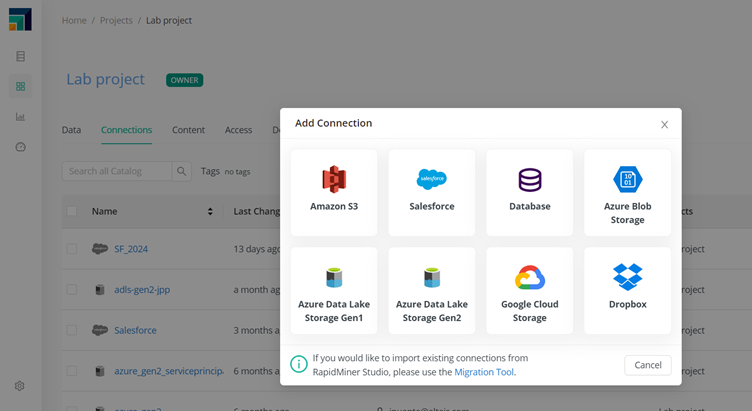Open the bar chart sidebar icon
The width and height of the screenshot is (752, 411).
pos(20,117)
